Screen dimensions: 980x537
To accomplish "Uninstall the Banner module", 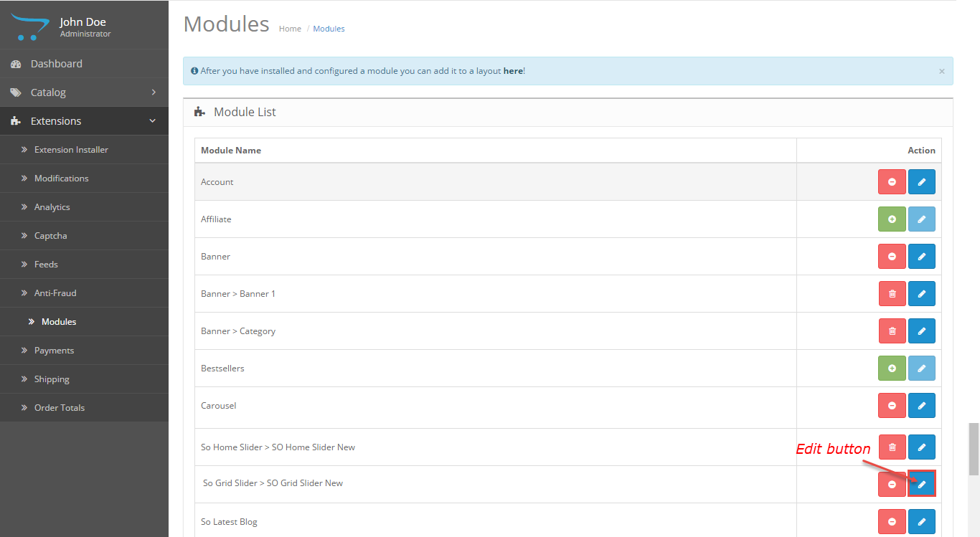I will click(892, 257).
